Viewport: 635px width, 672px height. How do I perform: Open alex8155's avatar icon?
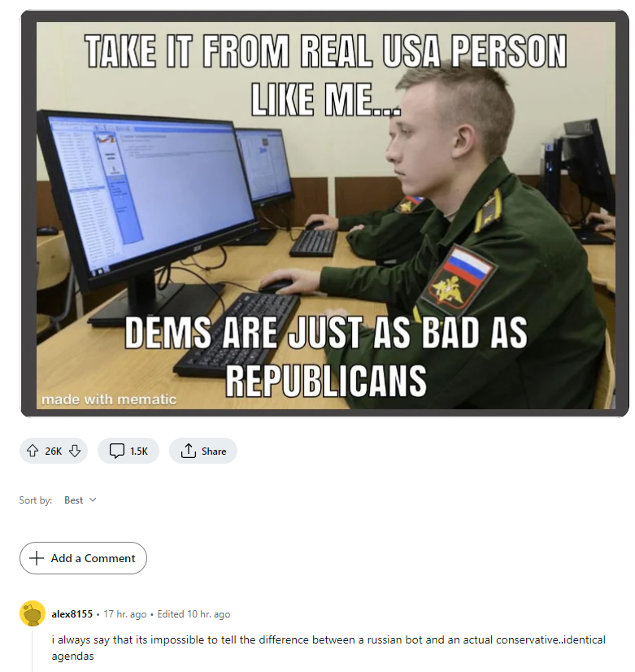click(x=33, y=613)
